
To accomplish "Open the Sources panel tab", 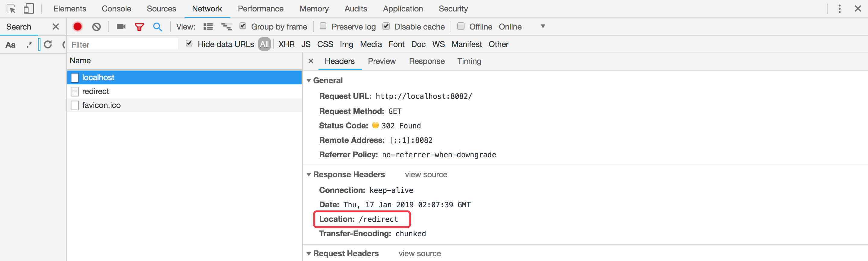I will [161, 9].
